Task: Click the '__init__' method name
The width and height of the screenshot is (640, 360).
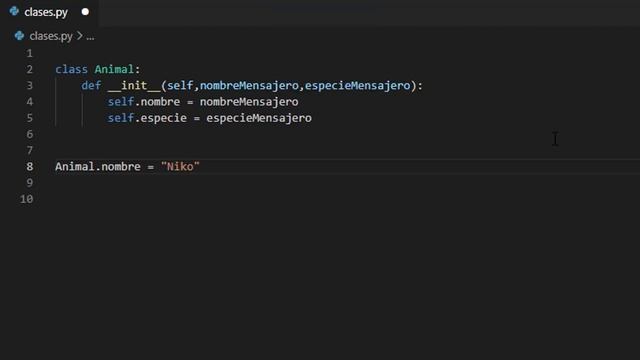Action: (134, 86)
